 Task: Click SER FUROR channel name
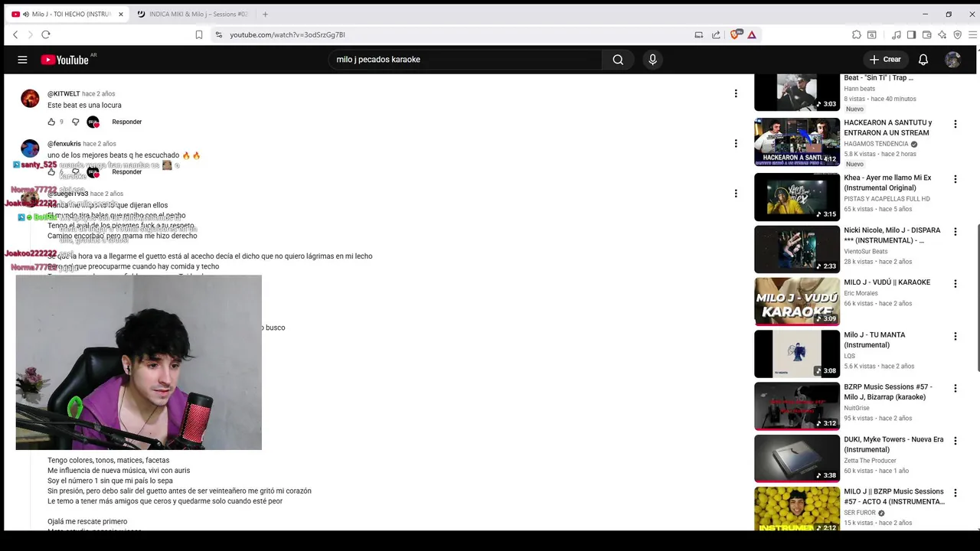click(860, 513)
